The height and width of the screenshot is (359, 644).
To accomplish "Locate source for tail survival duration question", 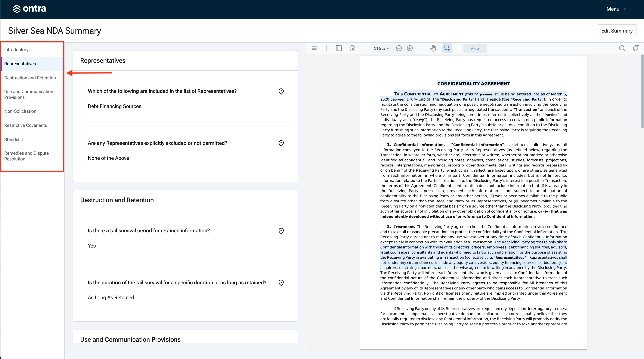I will click(281, 283).
